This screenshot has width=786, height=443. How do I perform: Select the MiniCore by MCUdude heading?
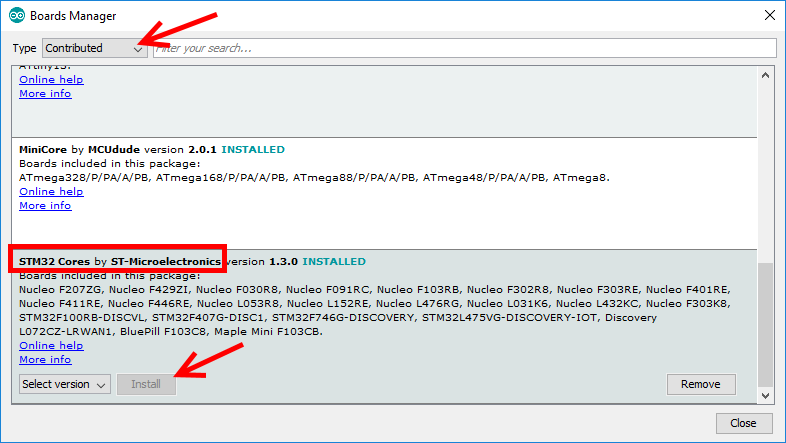[79, 149]
